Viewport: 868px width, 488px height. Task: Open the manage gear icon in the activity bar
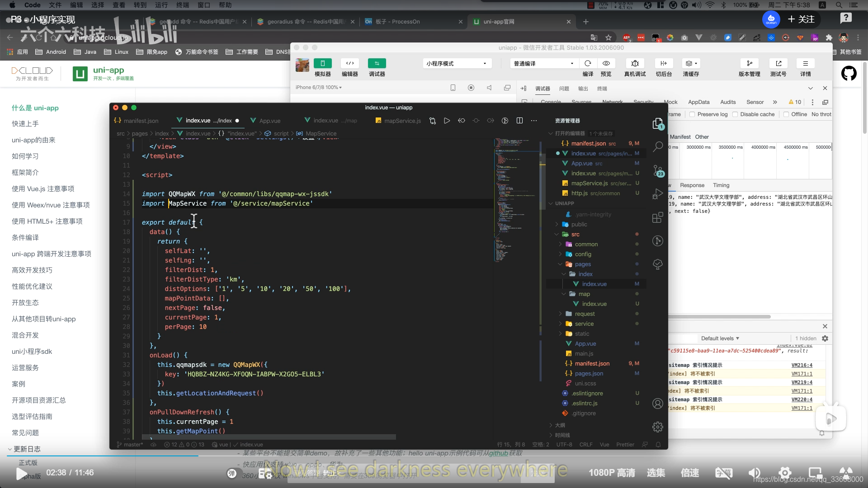658,427
